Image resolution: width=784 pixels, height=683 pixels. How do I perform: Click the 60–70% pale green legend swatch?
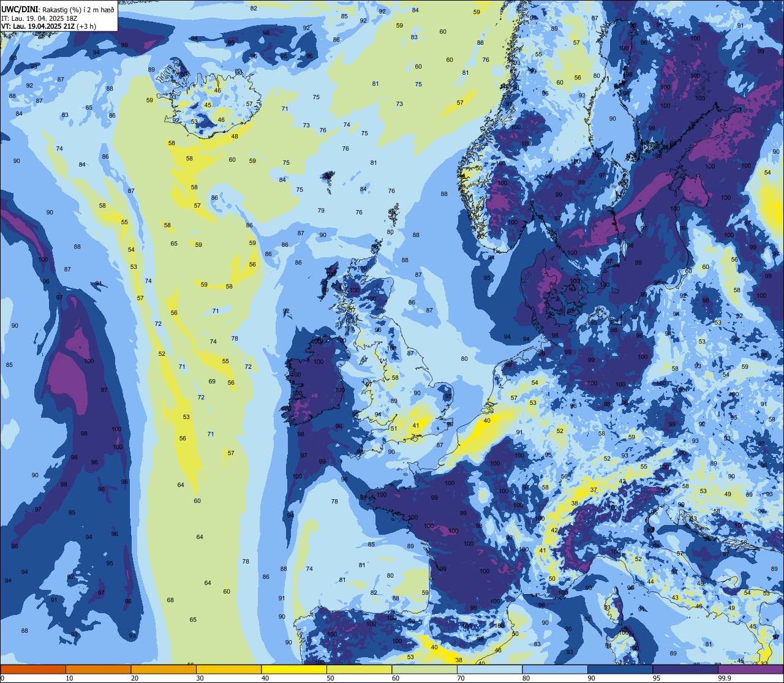[x=424, y=669]
